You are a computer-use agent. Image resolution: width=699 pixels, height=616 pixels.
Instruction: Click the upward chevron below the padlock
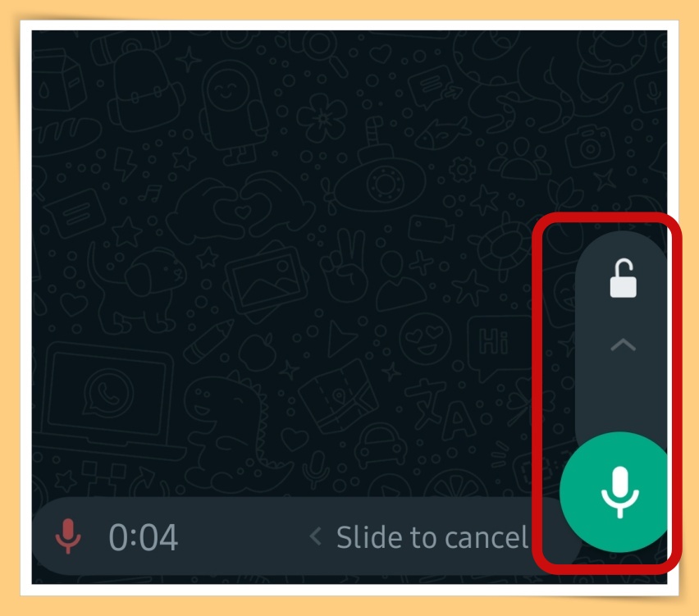click(x=624, y=345)
